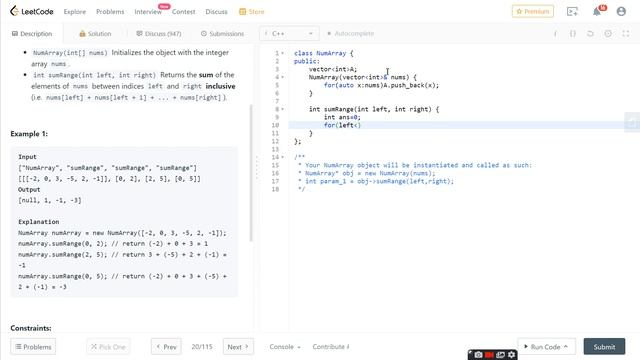Screen dimensions: 640x360
Task: Click the recorder camera screenshot icon
Action: pyautogui.click(x=478, y=355)
